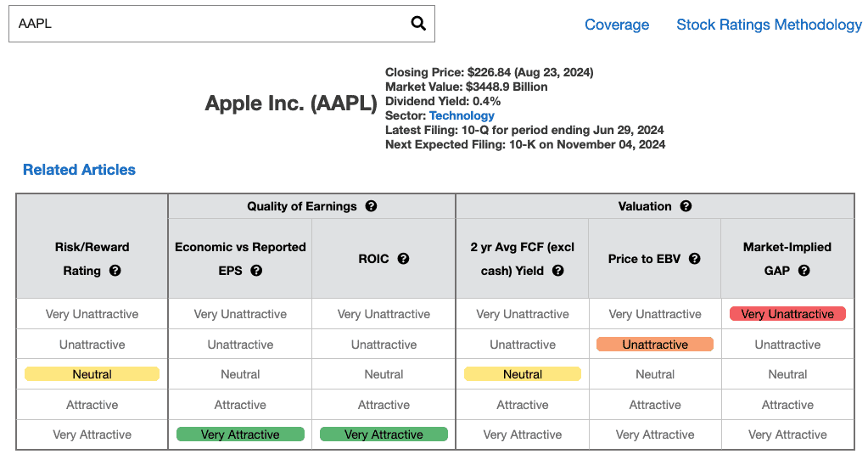This screenshot has width=868, height=454.
Task: Click help icon beside FCF Yield header
Action: click(x=558, y=271)
